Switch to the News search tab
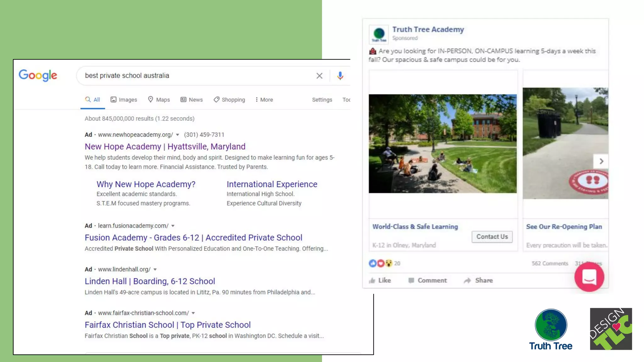This screenshot has width=644, height=362. (x=192, y=100)
